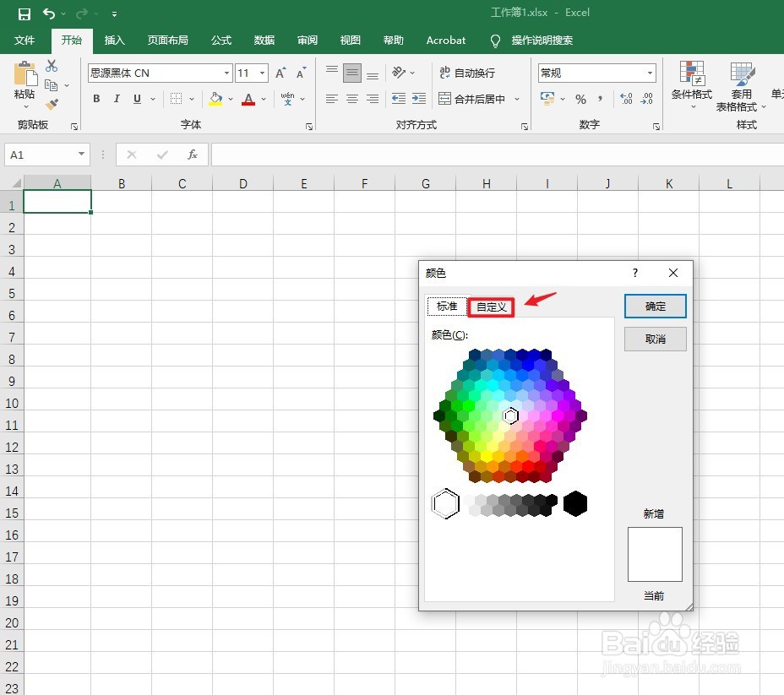Click the Format Painter brush icon

pyautogui.click(x=52, y=104)
